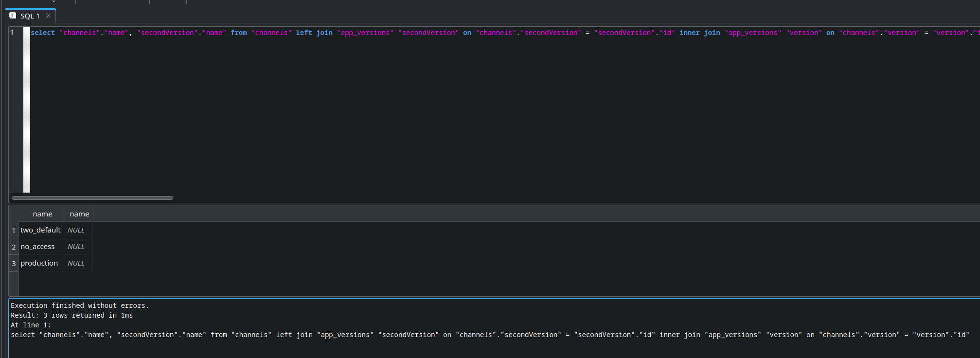Screen dimensions: 980x358
Task: Select name column header above NULL values
Action: pyautogui.click(x=79, y=214)
